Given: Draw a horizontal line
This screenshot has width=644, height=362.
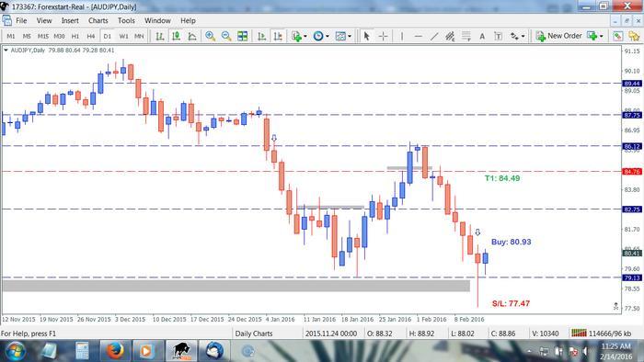Looking at the screenshot, I should (x=418, y=36).
